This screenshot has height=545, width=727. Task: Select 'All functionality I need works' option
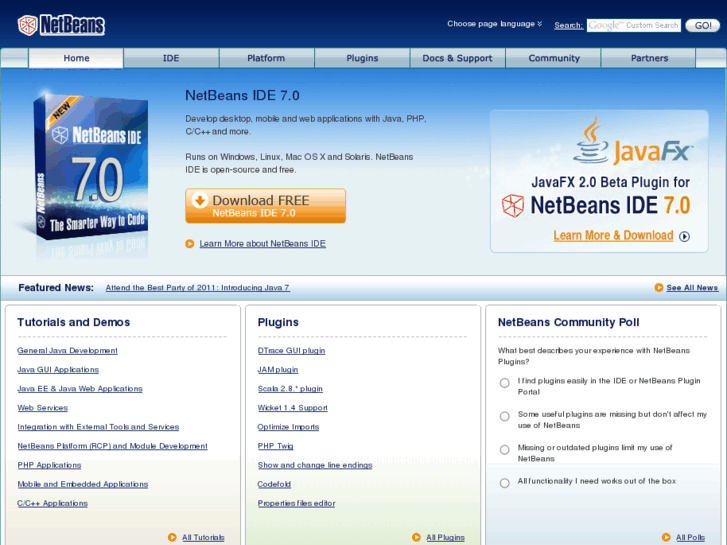504,483
